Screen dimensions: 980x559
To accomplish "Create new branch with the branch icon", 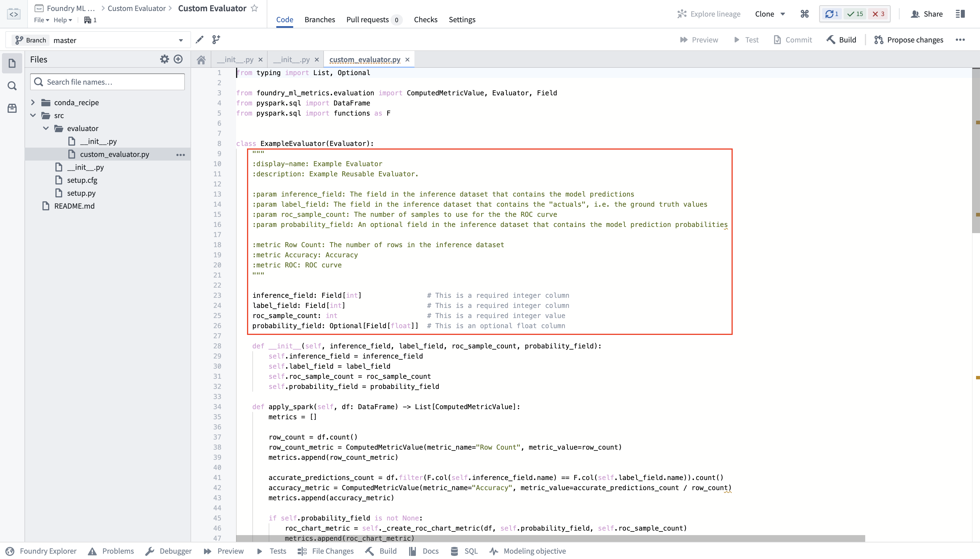I will (x=216, y=40).
